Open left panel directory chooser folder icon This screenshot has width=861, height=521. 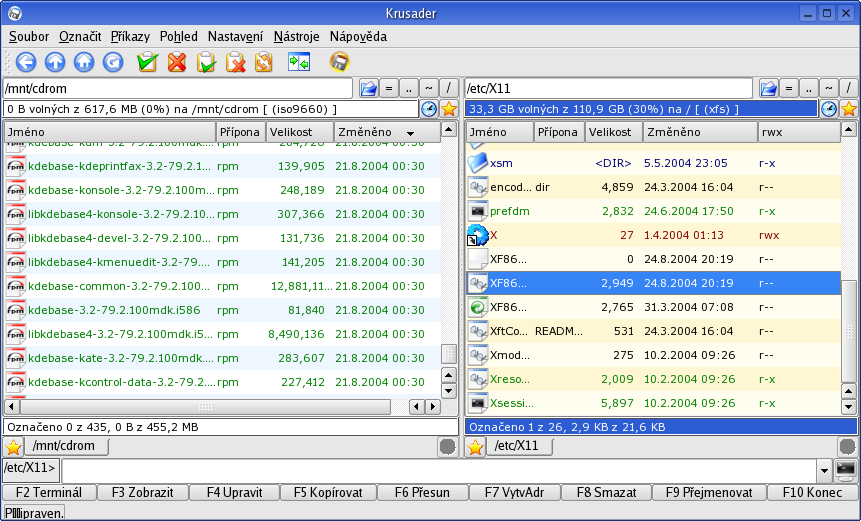[368, 88]
